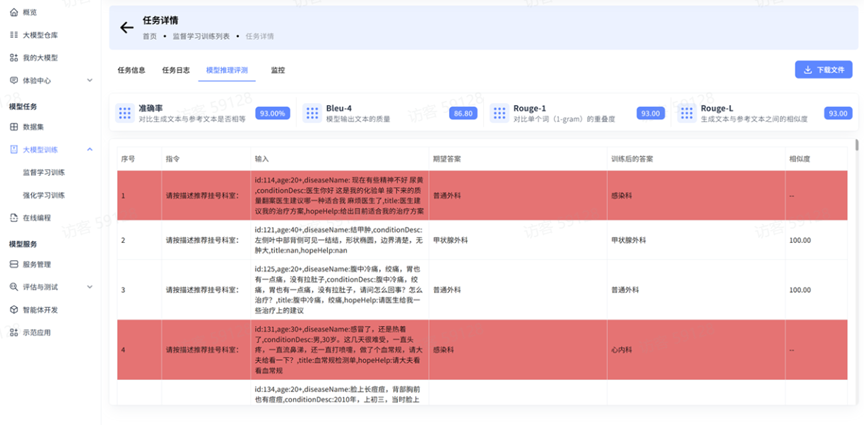
Task: Click the 我的大模型 sidebar icon
Action: pyautogui.click(x=14, y=57)
